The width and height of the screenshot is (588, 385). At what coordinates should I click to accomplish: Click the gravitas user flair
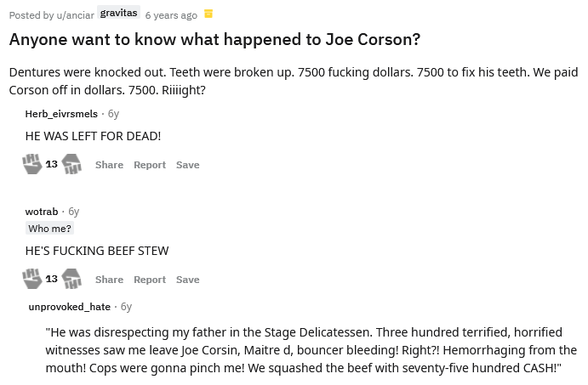pyautogui.click(x=119, y=14)
